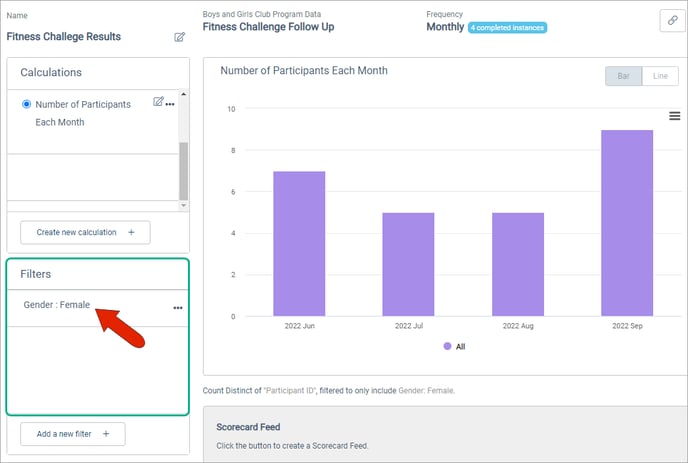Click the plus icon on Add a new filter
Screen dimensions: 688x463
point(106,434)
